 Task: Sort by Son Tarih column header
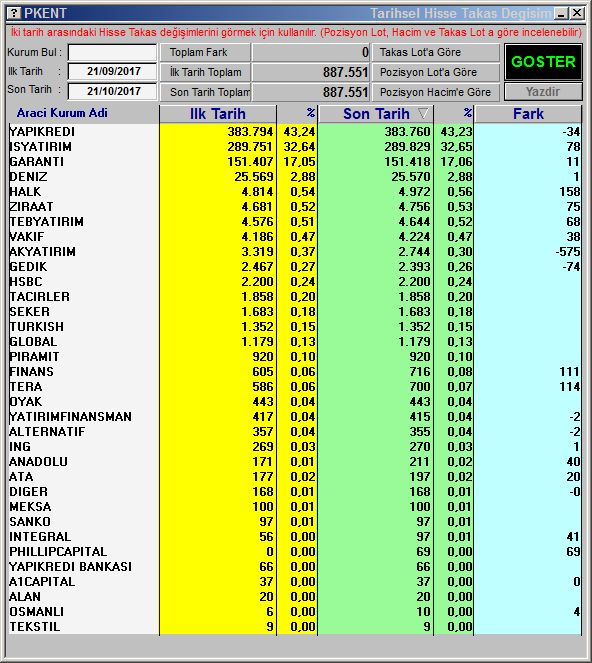tap(376, 114)
